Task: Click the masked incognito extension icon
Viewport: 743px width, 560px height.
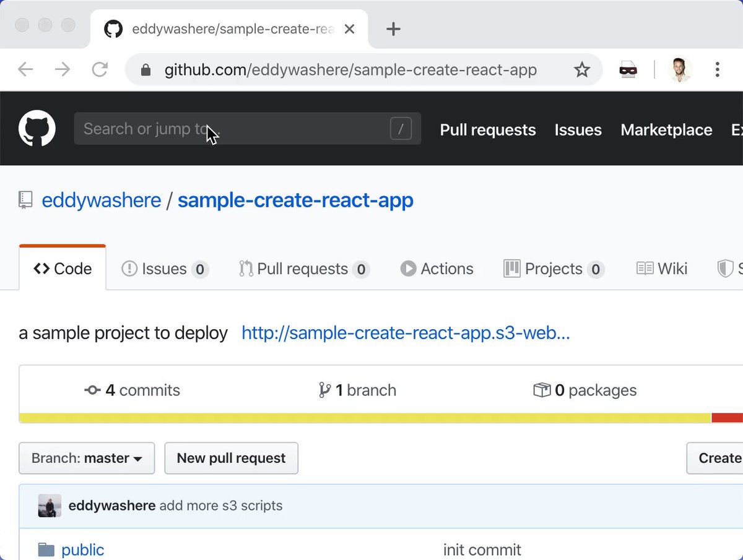Action: click(x=628, y=70)
